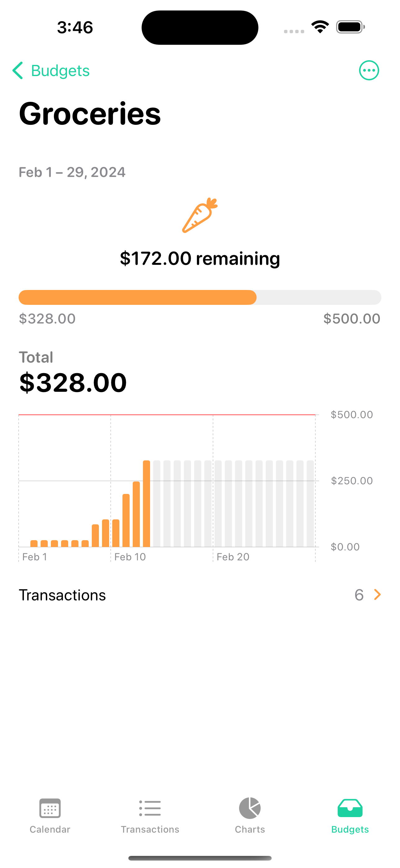Go to the Charts tab
400x868 pixels.
pyautogui.click(x=250, y=815)
